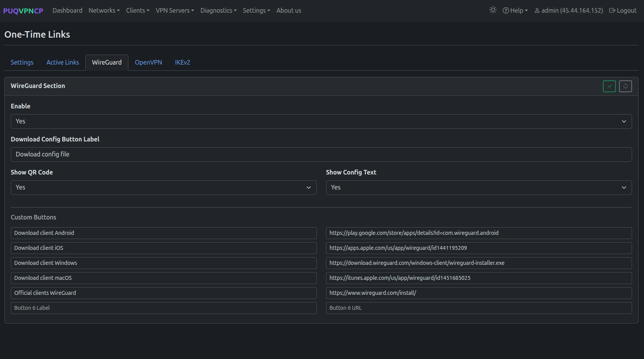The image size is (644, 359).
Task: Click the 'Download client macOS' label field
Action: click(x=163, y=278)
